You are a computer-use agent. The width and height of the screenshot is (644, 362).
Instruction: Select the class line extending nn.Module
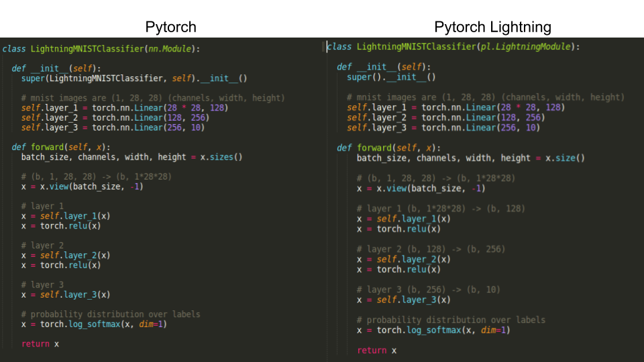[101, 49]
